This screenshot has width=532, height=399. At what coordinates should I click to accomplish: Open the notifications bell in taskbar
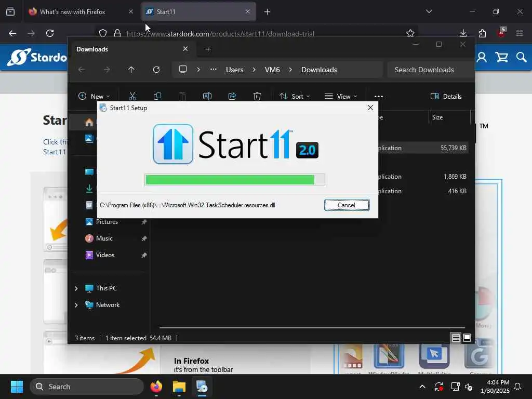(x=518, y=387)
